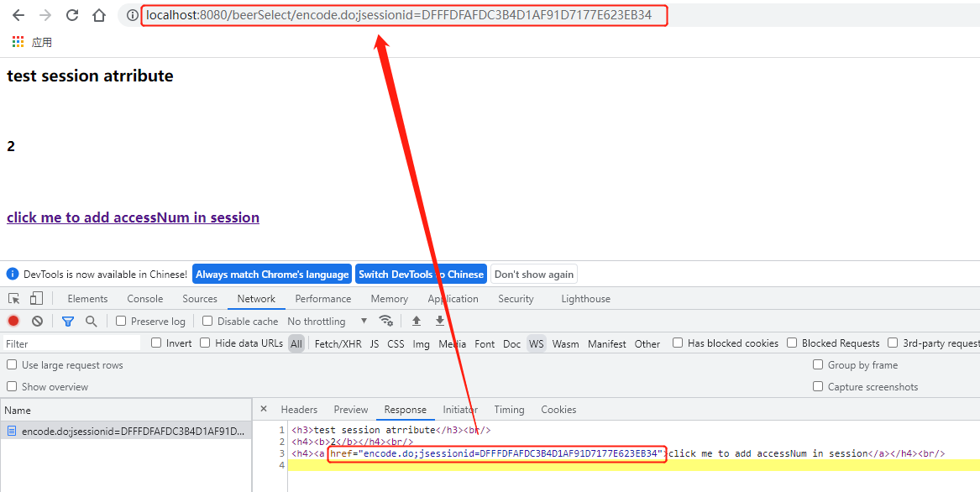The image size is (980, 492).
Task: Export HAR file via download icon
Action: click(439, 321)
